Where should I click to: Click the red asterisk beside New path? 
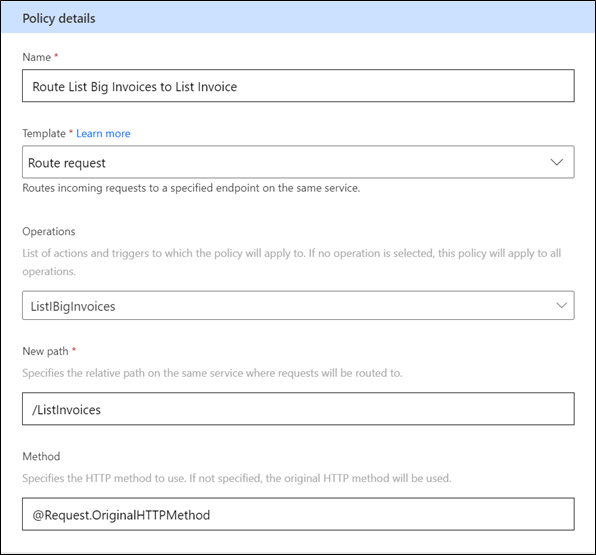tap(74, 349)
